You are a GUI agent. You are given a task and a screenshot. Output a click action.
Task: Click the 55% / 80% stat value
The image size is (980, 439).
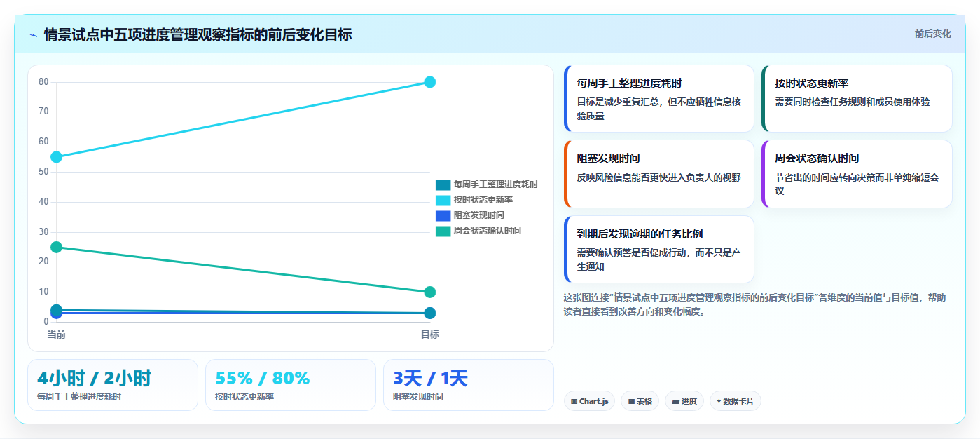click(x=263, y=379)
